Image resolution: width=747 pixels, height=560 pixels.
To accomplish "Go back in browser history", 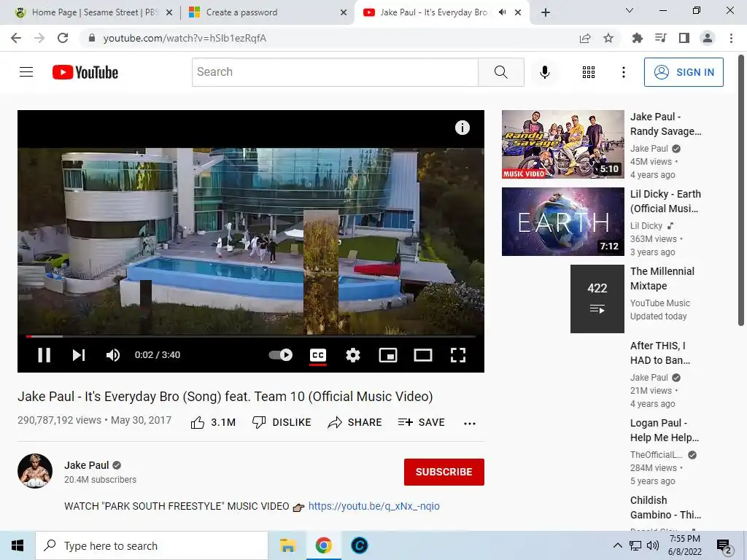I will pos(16,38).
